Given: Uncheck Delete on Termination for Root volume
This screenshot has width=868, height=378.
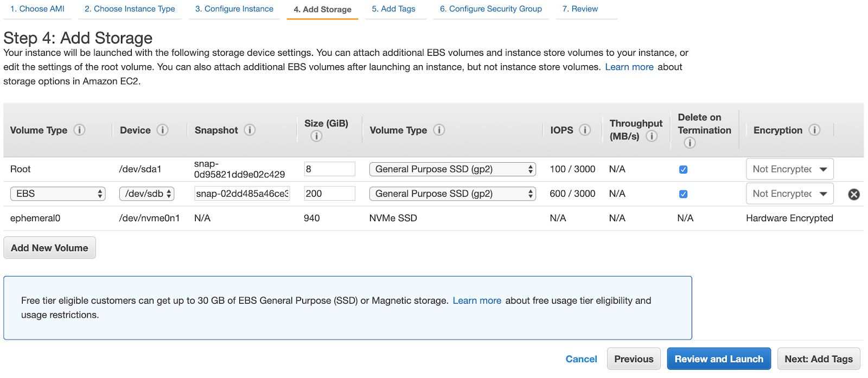Looking at the screenshot, I should pyautogui.click(x=684, y=169).
